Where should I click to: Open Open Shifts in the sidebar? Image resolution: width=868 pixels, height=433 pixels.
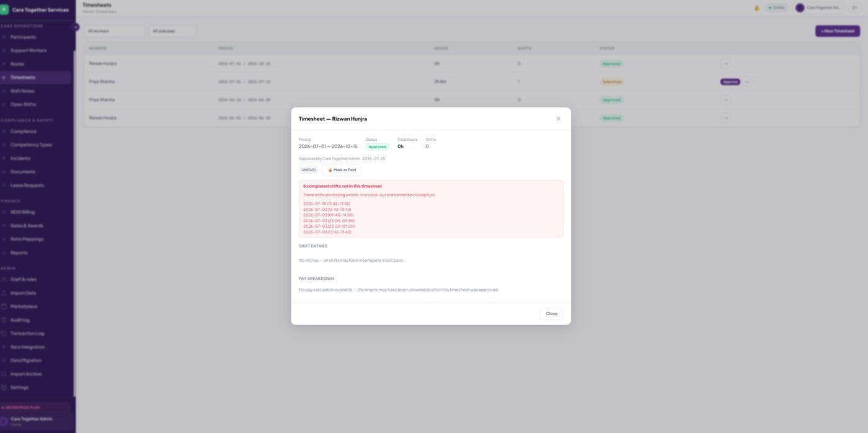(36, 104)
